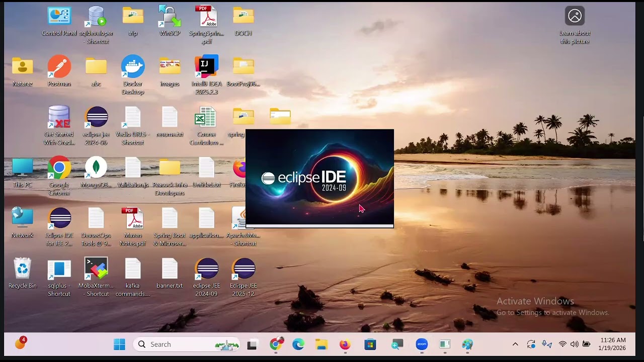Select the Eclipse JEE 2025-12 shortcut
The height and width of the screenshot is (362, 644).
[x=244, y=277]
